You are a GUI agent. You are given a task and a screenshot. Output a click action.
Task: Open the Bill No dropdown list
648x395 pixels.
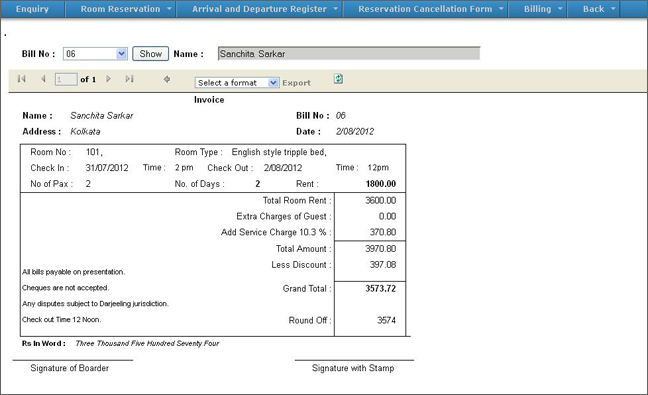(x=121, y=54)
